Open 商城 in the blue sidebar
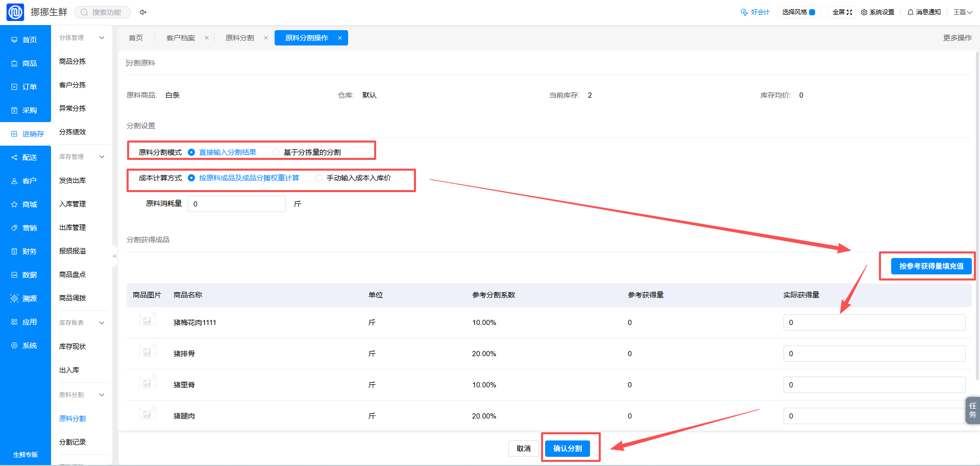The image size is (980, 466). 25,204
